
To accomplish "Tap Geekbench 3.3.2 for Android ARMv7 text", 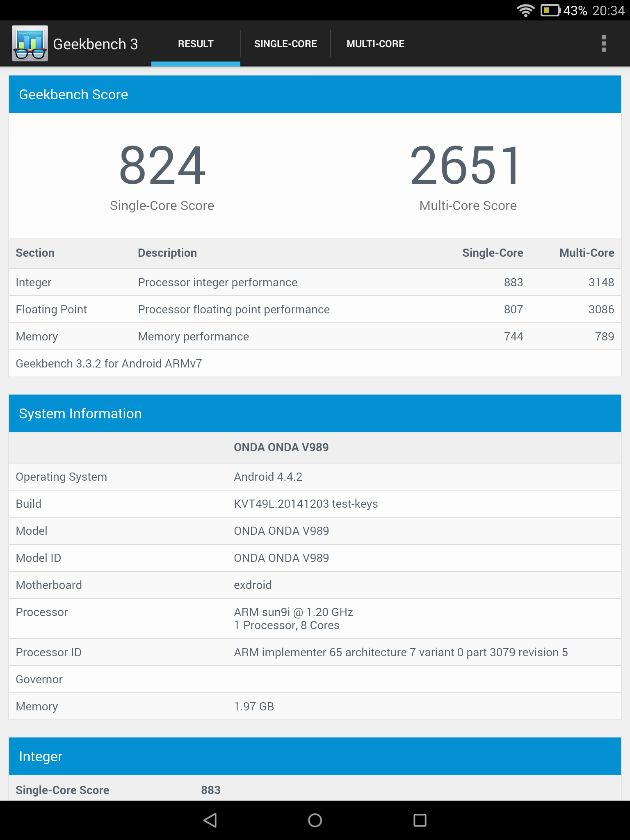I will coord(109,363).
